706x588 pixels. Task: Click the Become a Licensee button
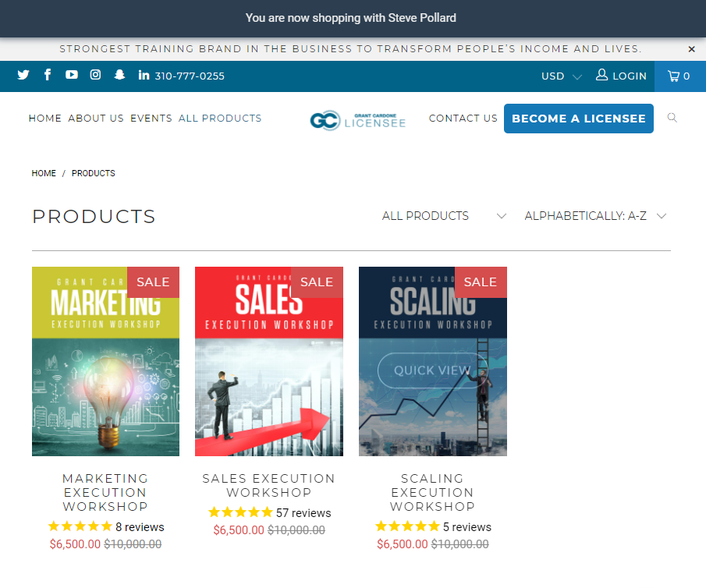pyautogui.click(x=578, y=119)
